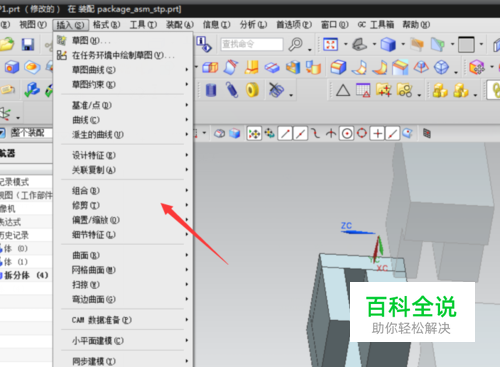Click the magnifier search command icon
This screenshot has width=500, height=367.
pyautogui.click(x=296, y=44)
